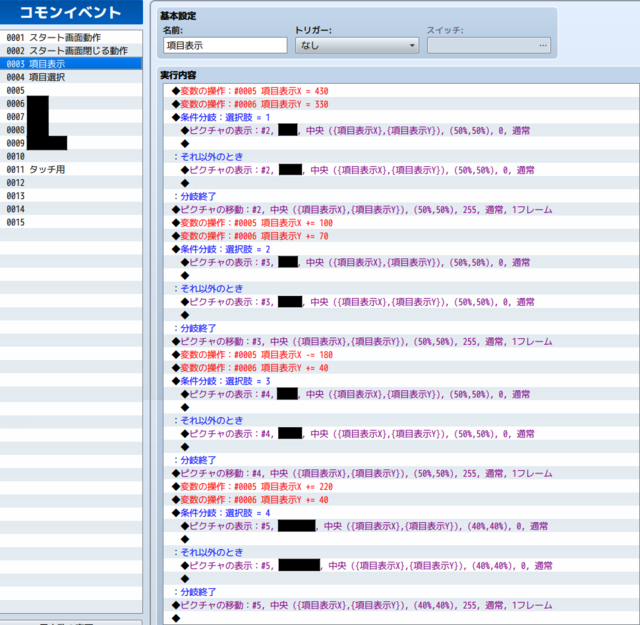Select command 項目表示Y += 70
This screenshot has height=625, width=640.
coord(402,236)
